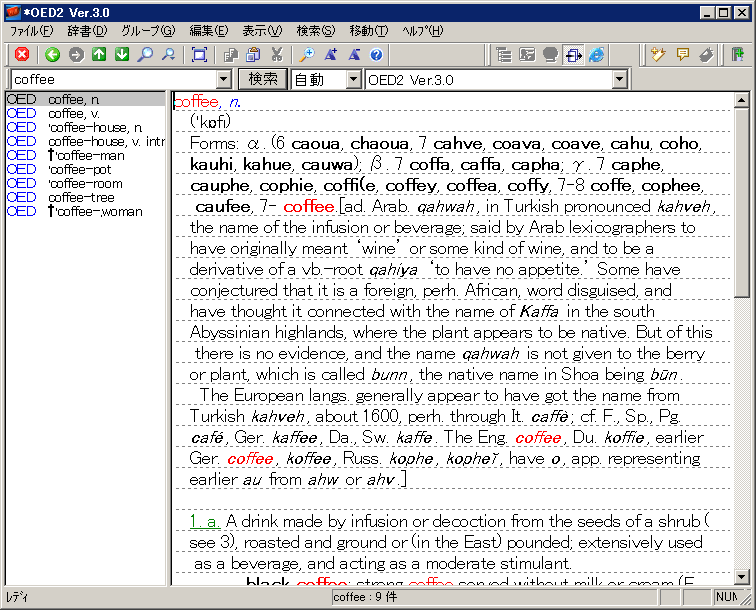Click the yellow wand bookmark icon
The height and width of the screenshot is (610, 756).
click(x=658, y=54)
